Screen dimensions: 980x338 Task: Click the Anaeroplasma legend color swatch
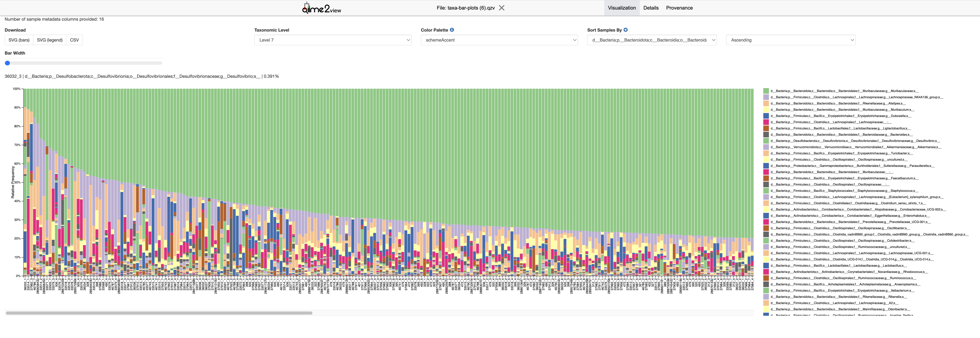(x=766, y=284)
